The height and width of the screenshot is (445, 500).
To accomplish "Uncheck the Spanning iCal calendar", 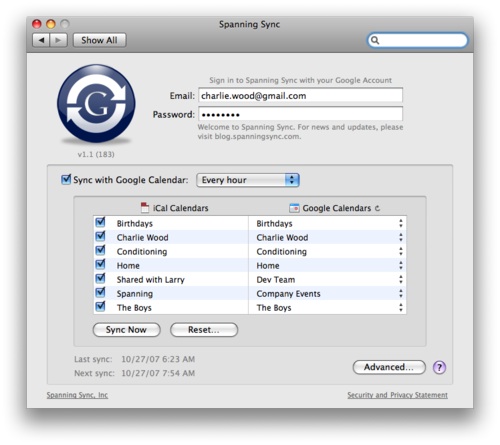I will (x=100, y=292).
